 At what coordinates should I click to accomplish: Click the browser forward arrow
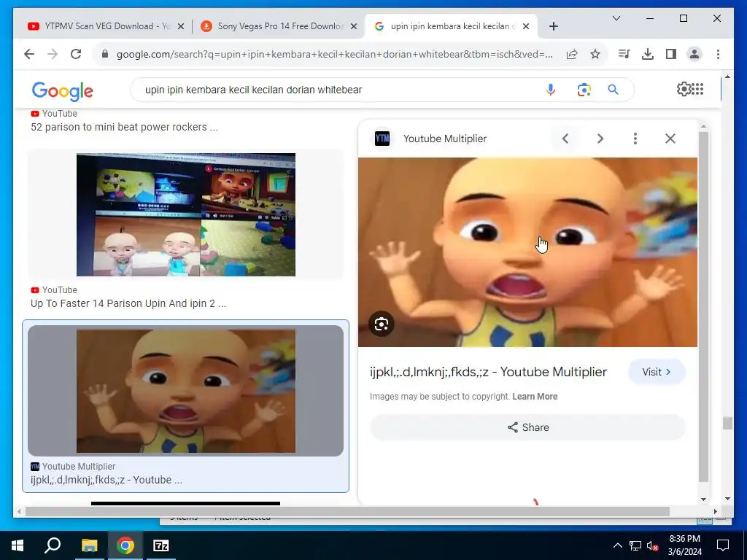[x=53, y=54]
